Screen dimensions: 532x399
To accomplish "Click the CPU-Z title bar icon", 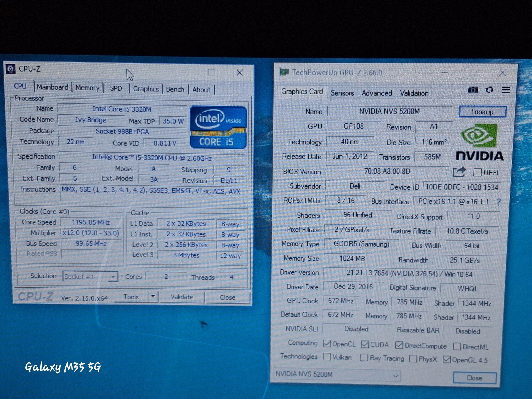I will [11, 69].
